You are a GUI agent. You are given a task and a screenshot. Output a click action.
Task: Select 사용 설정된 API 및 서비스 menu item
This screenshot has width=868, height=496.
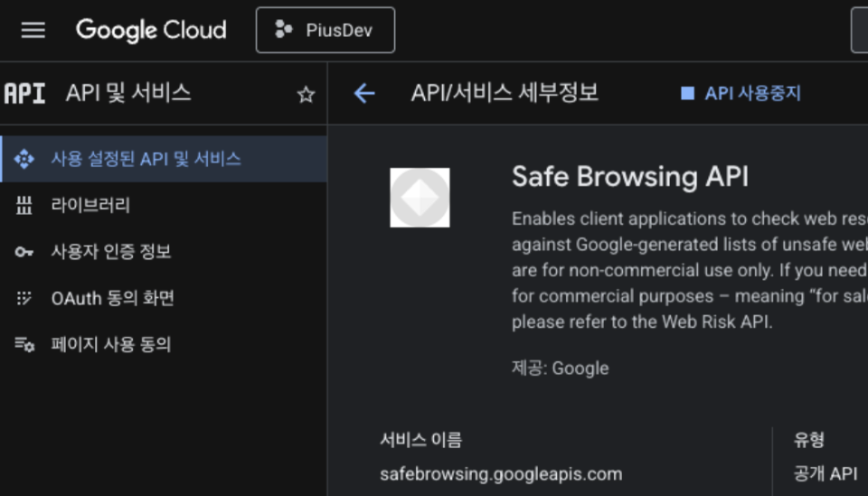click(164, 159)
